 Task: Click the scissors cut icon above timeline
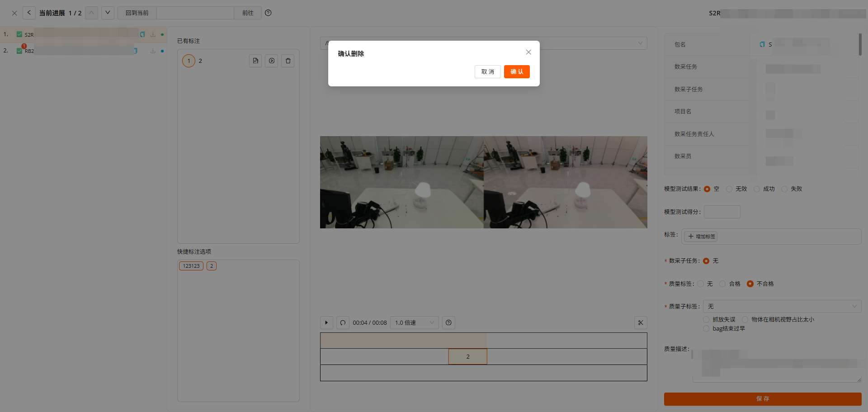pyautogui.click(x=641, y=322)
